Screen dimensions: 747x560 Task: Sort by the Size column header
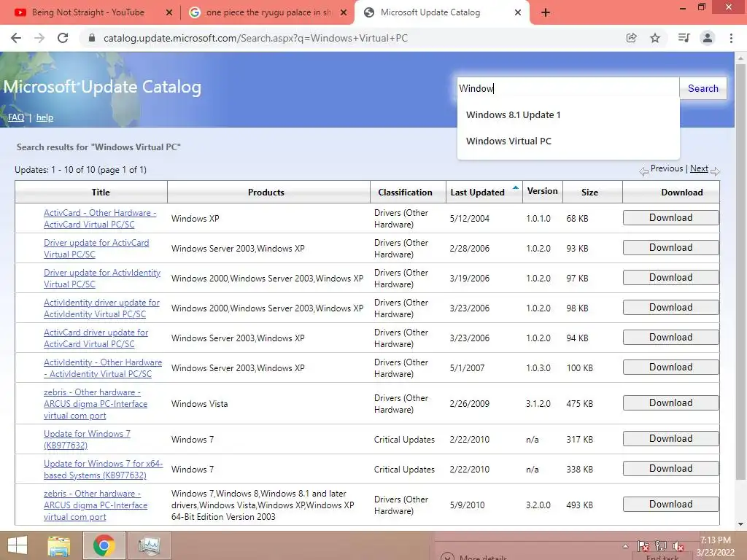coord(589,192)
